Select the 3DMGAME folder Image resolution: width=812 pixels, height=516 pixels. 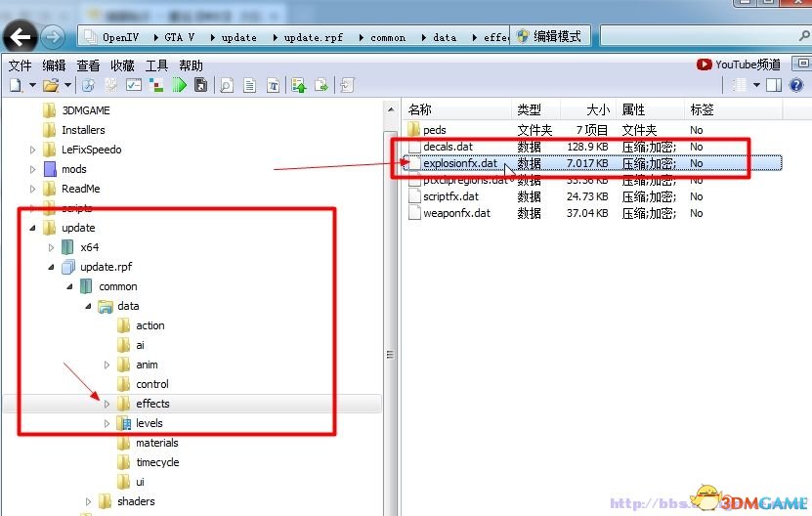(x=85, y=110)
